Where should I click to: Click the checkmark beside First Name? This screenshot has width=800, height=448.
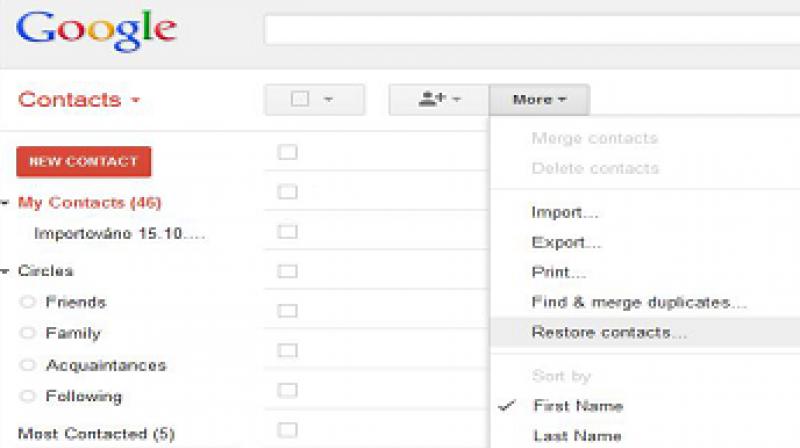pos(507,406)
